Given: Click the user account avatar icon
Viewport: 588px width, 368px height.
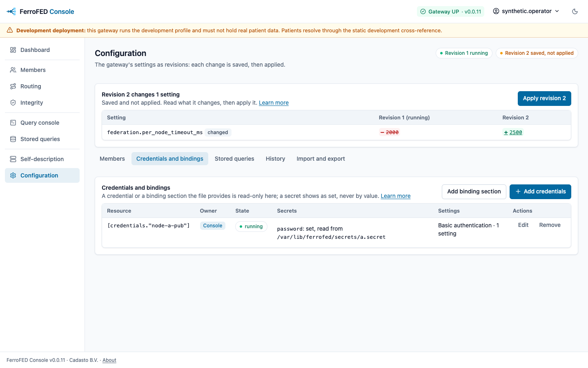Looking at the screenshot, I should [x=496, y=11].
